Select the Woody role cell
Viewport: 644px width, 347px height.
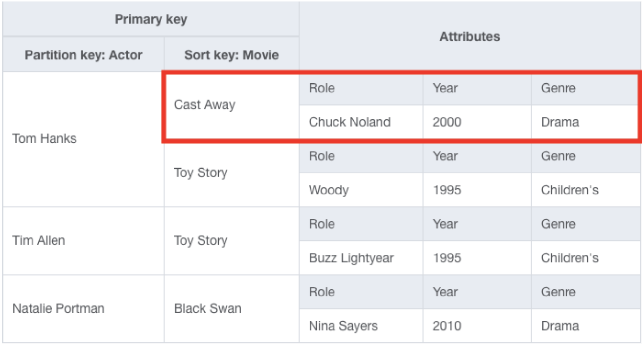[361, 190]
